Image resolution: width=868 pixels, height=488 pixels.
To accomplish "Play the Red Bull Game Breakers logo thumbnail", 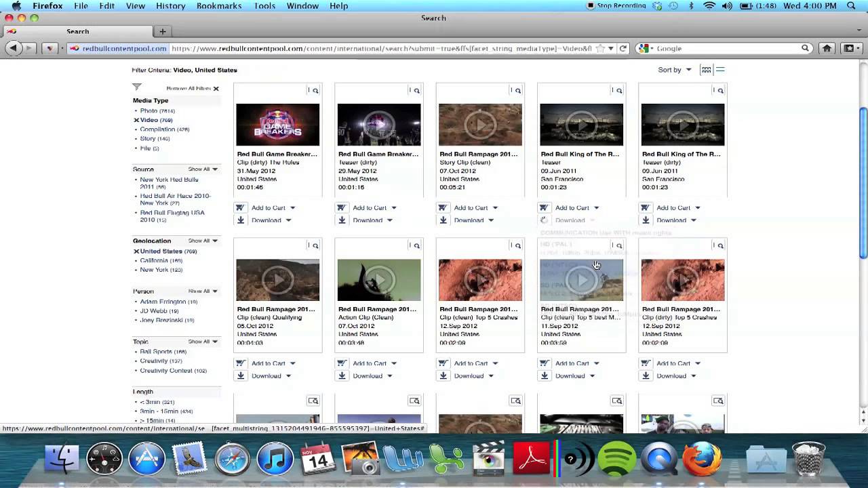I will [x=277, y=125].
